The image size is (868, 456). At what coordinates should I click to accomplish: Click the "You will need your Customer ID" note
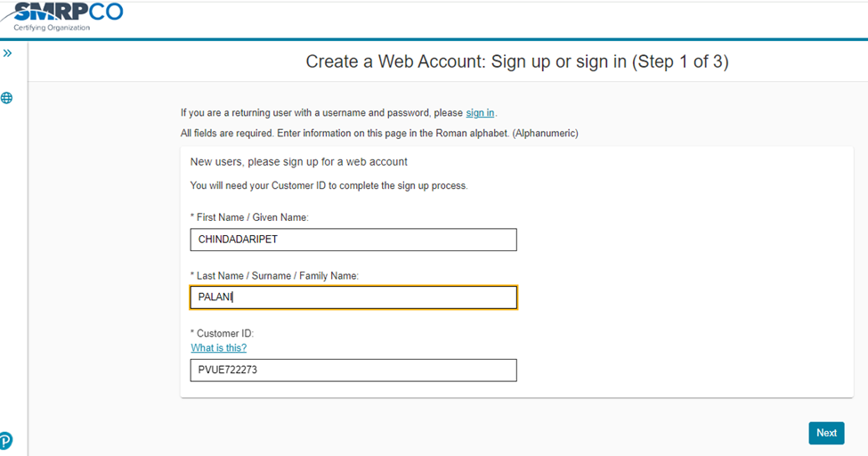[329, 186]
